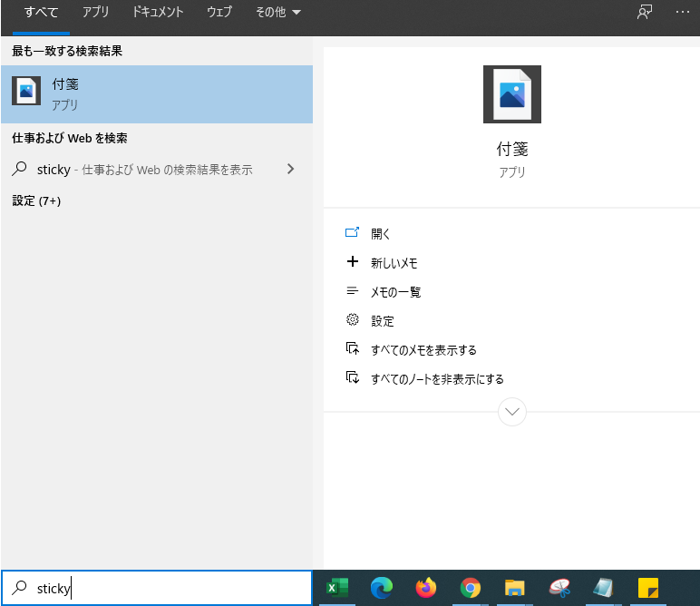Screen dimensions: 700x606
Task: Click the search input containing sticky
Action: 157,588
